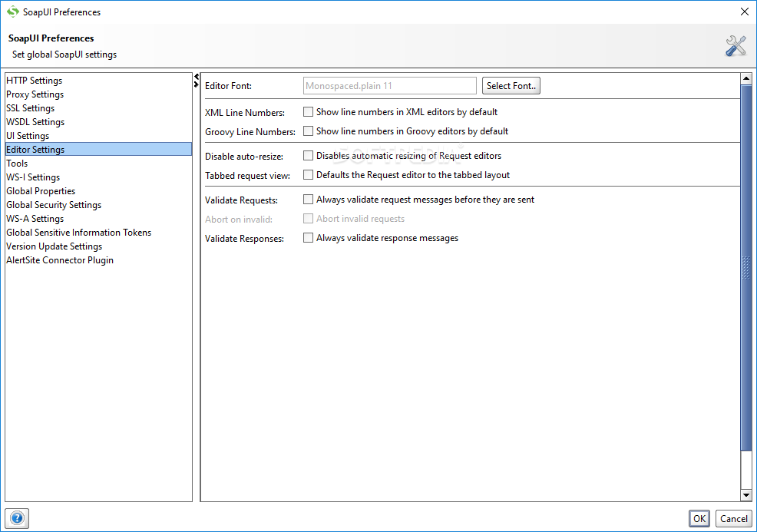
Task: Select WS-I Settings
Action: click(x=98, y=177)
